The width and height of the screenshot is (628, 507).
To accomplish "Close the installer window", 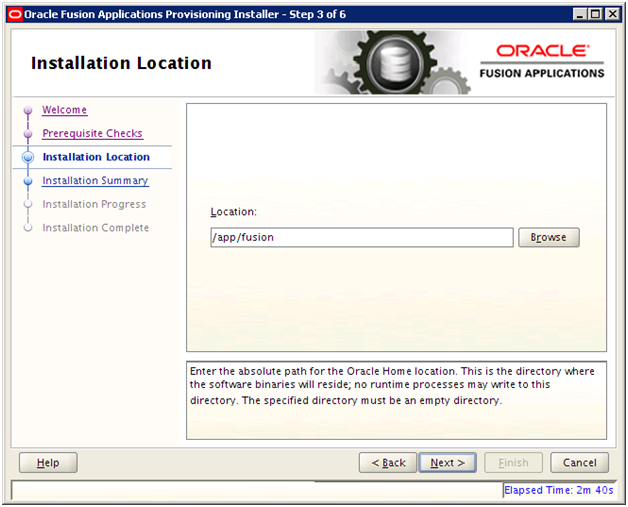I will click(x=612, y=14).
